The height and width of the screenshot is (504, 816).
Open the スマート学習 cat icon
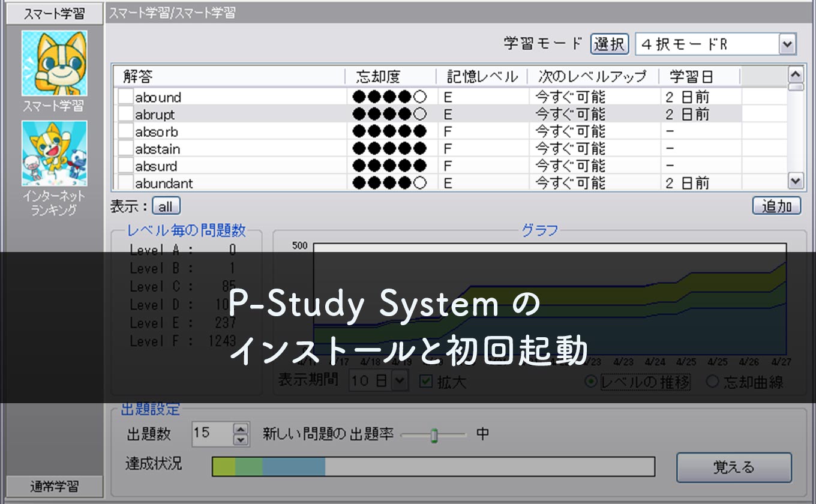pos(55,63)
